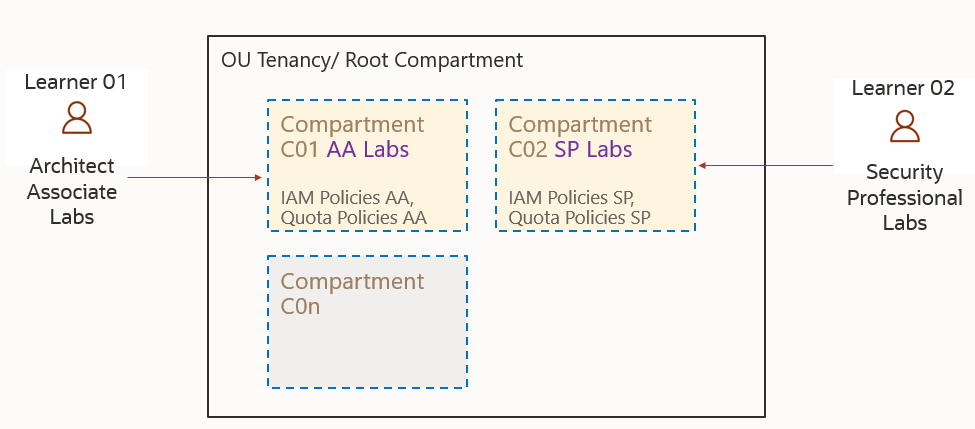The height and width of the screenshot is (429, 975).
Task: Click the "IAM Policies SP" text
Action: point(573,197)
